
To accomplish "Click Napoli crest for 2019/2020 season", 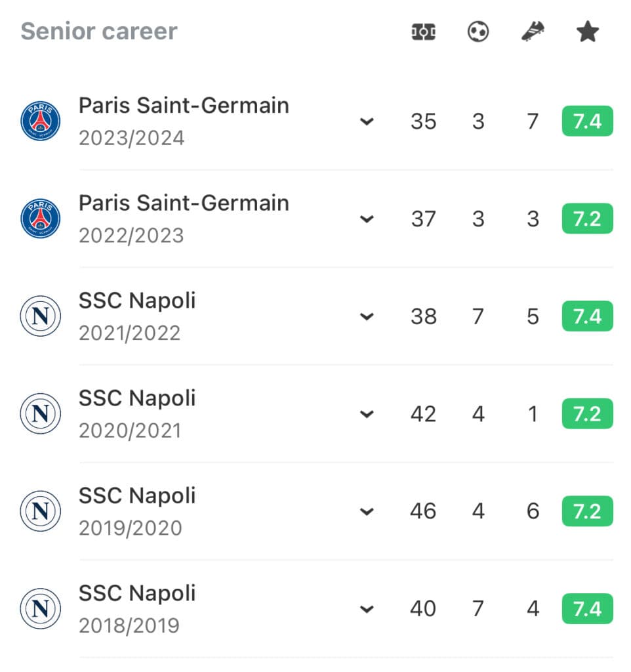I will pyautogui.click(x=40, y=511).
